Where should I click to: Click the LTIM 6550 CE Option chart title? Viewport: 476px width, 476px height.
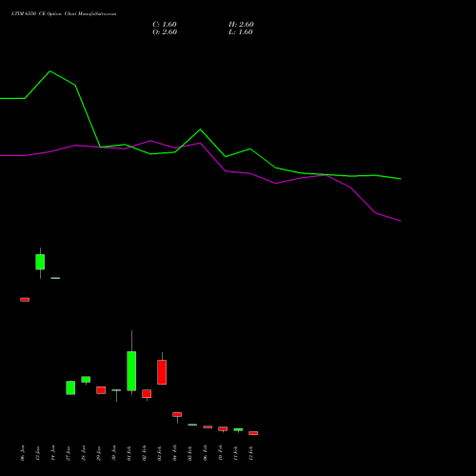64,14
